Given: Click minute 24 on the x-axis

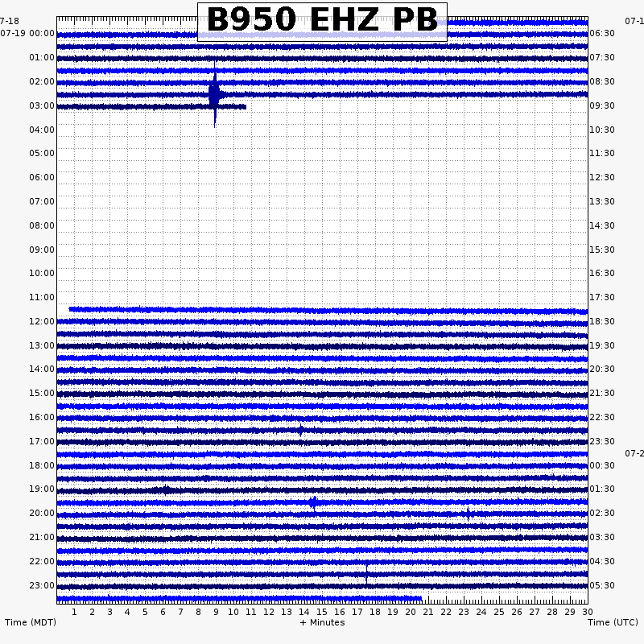Looking at the screenshot, I should (x=481, y=612).
